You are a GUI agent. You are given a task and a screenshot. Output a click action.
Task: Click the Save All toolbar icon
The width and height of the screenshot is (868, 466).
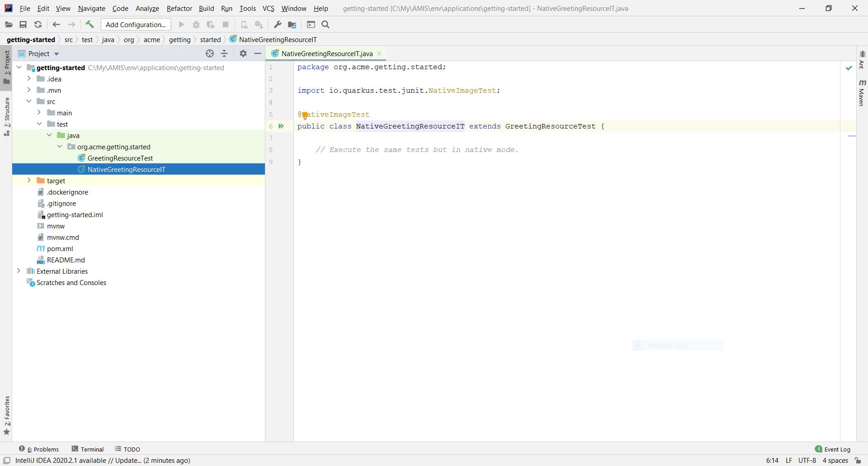pos(23,24)
